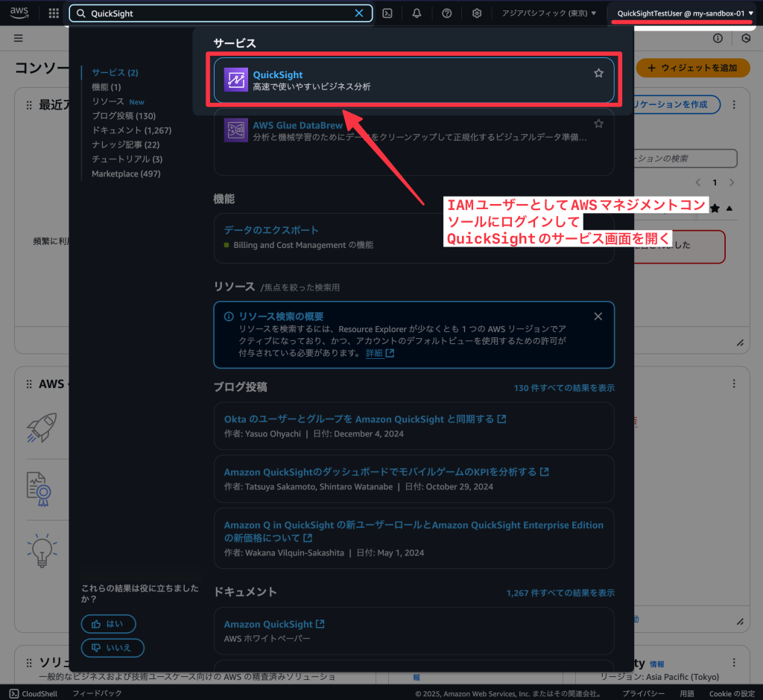Screen dimensions: 763x700
Task: Click the フィードバック footer link
Action: pos(97,693)
